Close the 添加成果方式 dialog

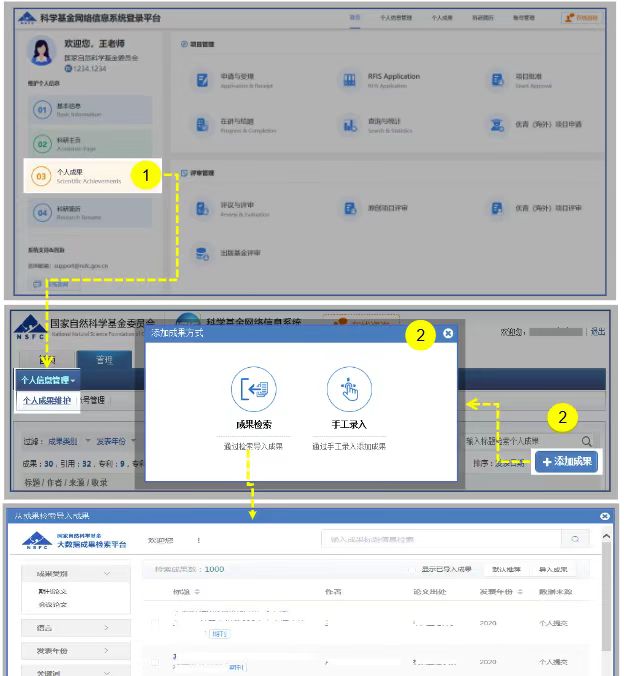click(448, 333)
